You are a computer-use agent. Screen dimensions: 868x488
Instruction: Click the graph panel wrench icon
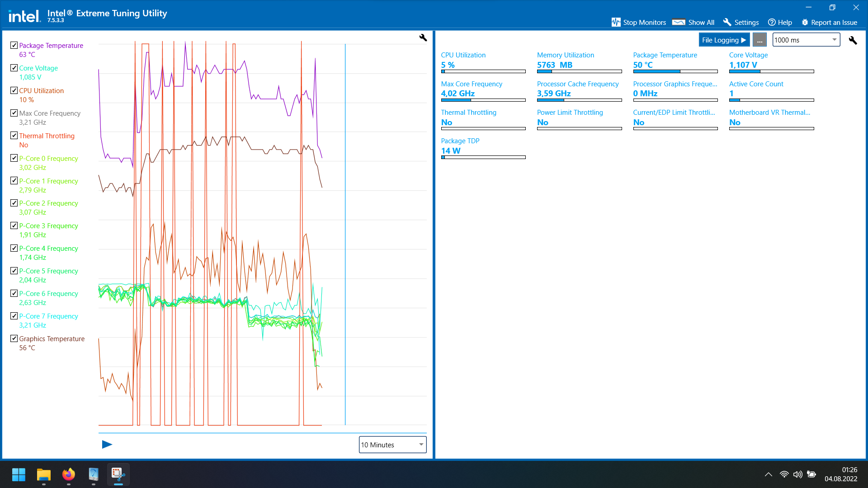click(x=423, y=38)
